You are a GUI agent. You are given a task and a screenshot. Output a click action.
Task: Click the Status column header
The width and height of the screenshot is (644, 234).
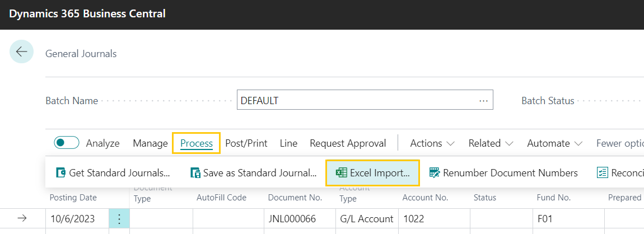484,198
